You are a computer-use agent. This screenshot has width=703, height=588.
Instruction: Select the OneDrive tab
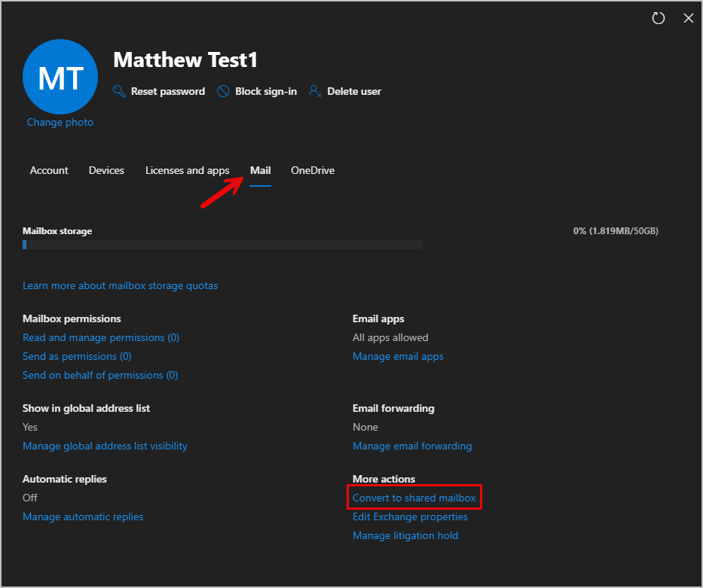313,170
